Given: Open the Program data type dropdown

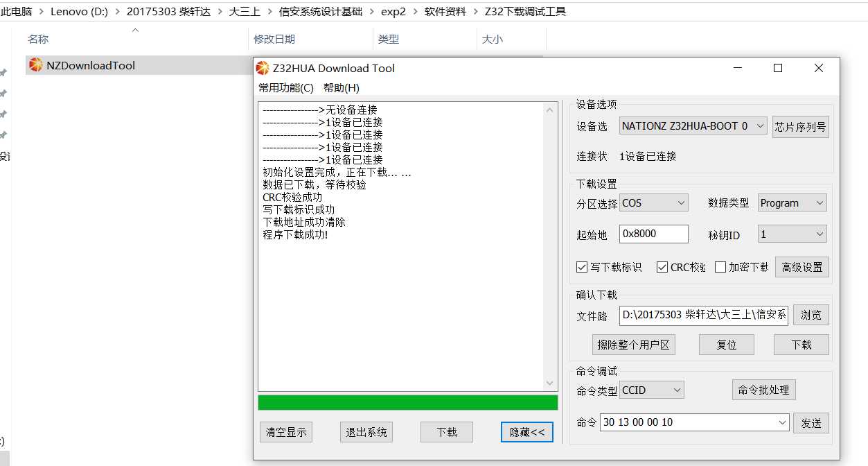Looking at the screenshot, I should pyautogui.click(x=792, y=203).
